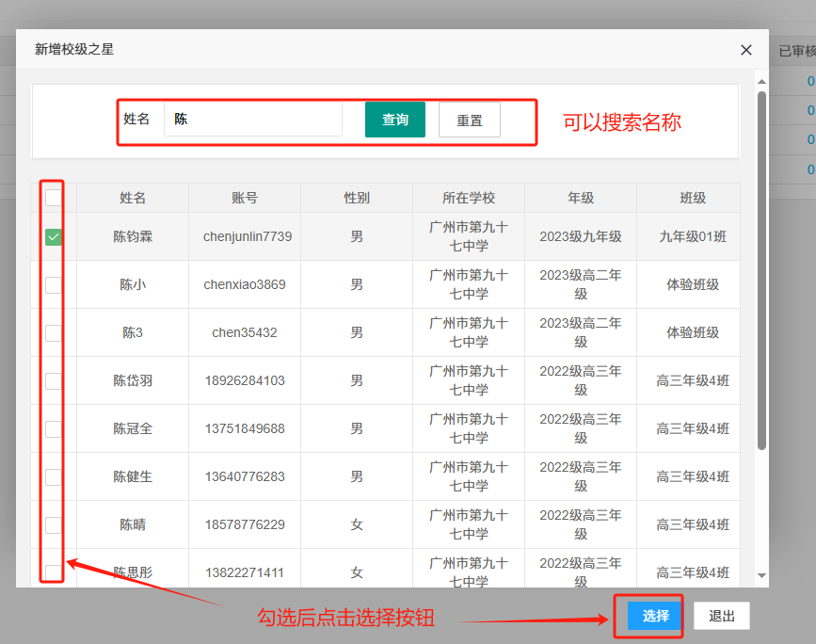Click the grade cell 2023级九年级

tap(581, 237)
